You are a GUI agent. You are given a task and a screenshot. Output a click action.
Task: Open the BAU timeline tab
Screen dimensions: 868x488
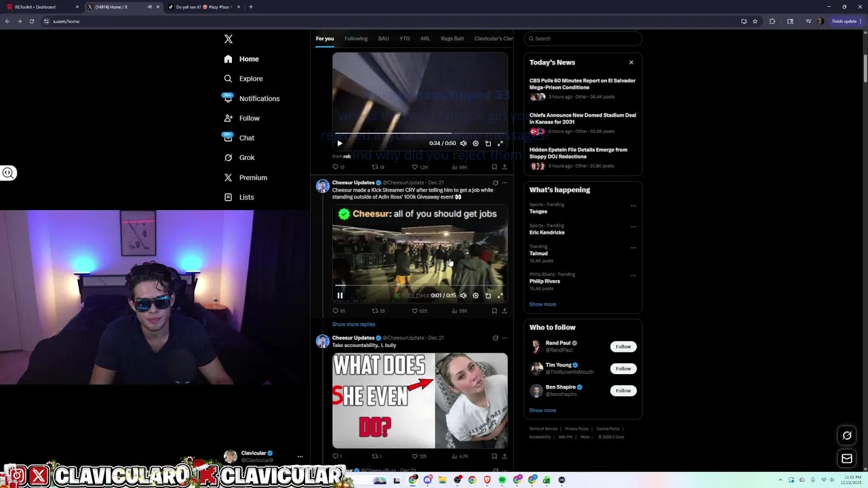(x=383, y=39)
